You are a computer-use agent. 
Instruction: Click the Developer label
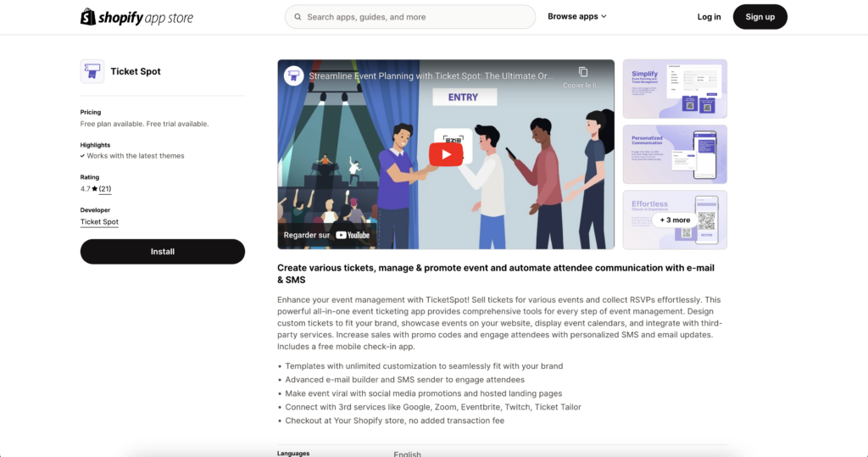tap(95, 210)
